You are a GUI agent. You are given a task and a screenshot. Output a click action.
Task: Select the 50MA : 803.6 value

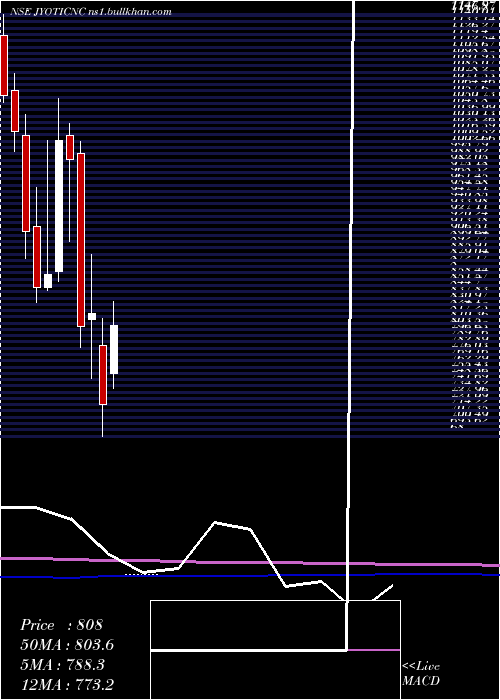(x=67, y=645)
